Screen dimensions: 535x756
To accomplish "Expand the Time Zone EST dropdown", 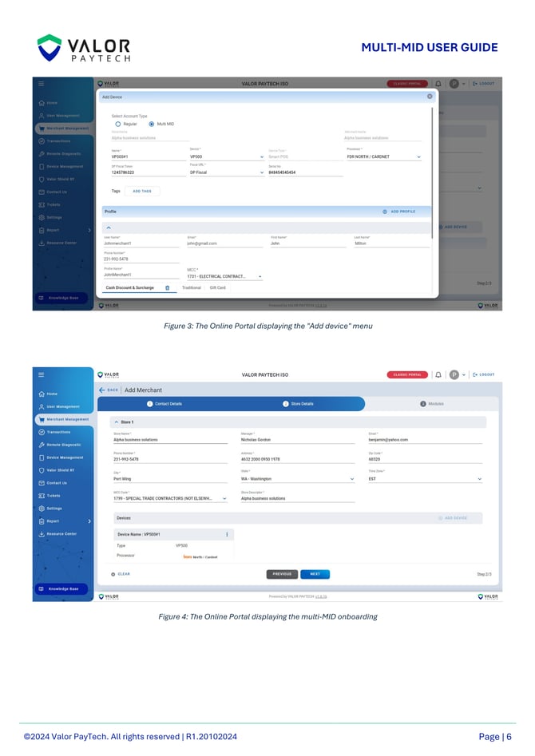I will point(479,479).
